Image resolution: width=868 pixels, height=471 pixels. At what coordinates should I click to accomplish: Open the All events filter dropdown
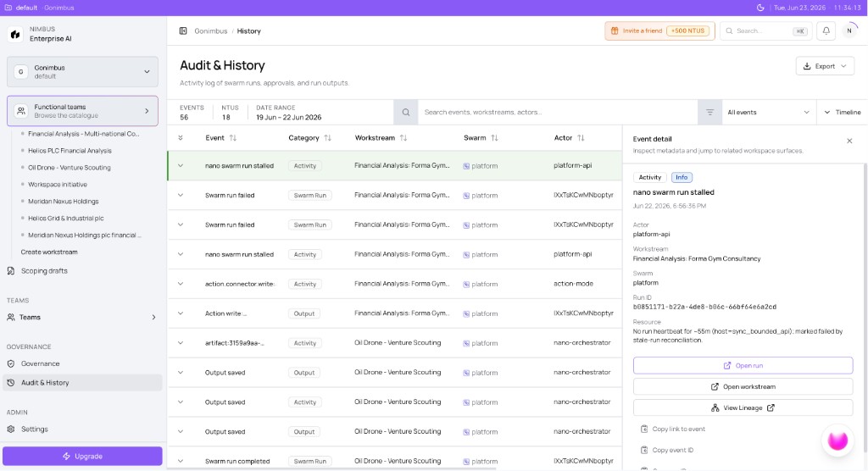(768, 113)
